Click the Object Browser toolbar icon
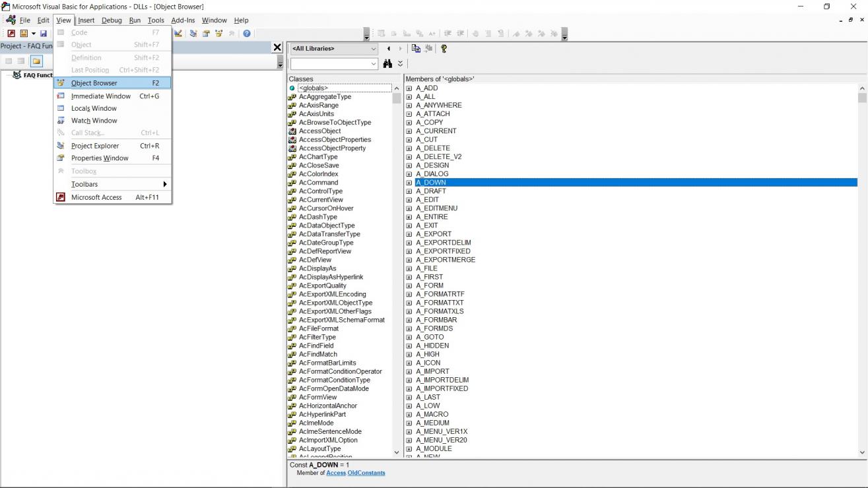The width and height of the screenshot is (868, 488). point(218,33)
